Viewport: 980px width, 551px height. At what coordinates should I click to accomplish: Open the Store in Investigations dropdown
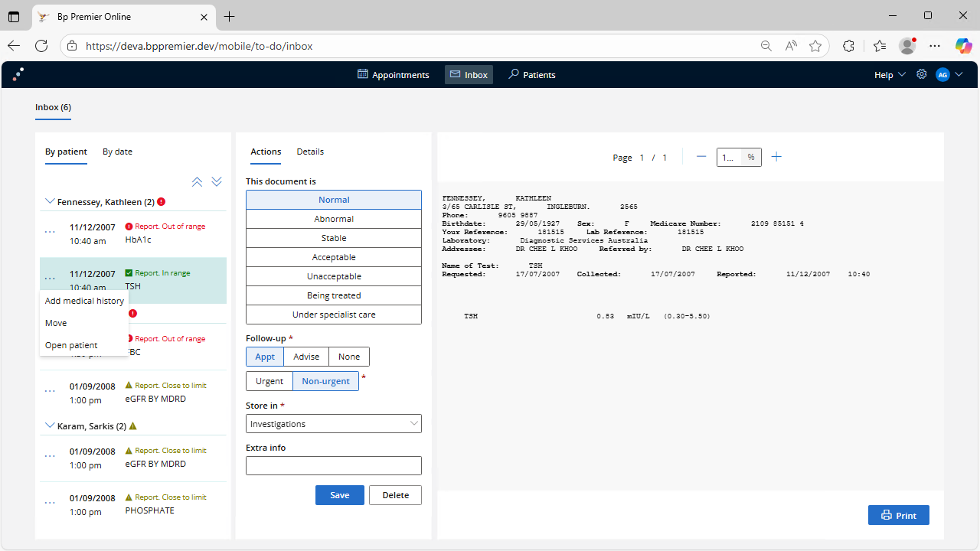click(334, 424)
